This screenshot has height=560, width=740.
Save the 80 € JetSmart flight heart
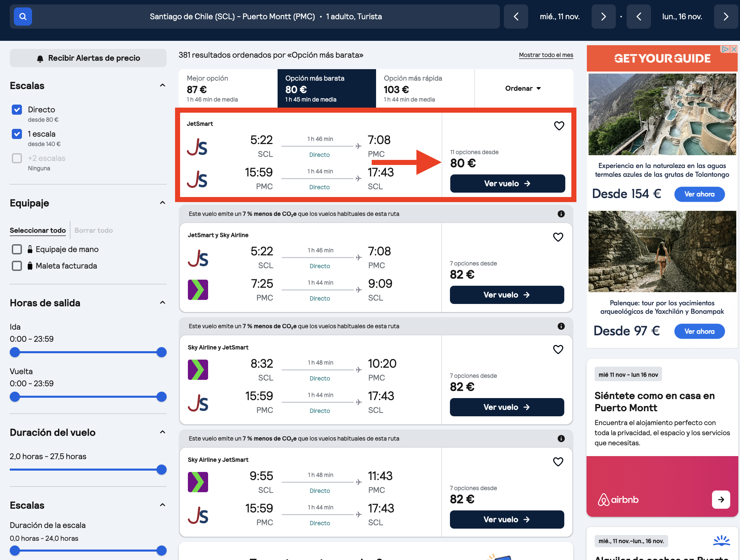point(559,126)
